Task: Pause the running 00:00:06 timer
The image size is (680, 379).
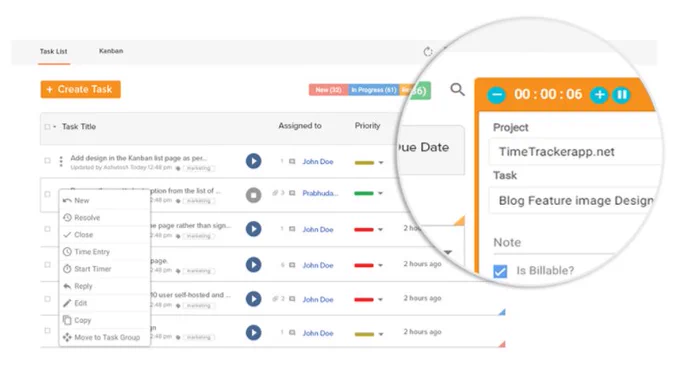Action: (621, 95)
